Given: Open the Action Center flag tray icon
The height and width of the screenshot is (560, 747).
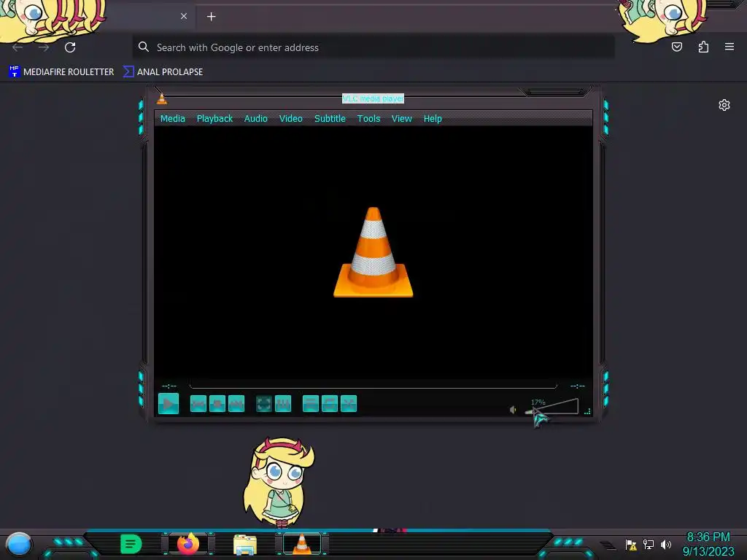Looking at the screenshot, I should pos(631,544).
